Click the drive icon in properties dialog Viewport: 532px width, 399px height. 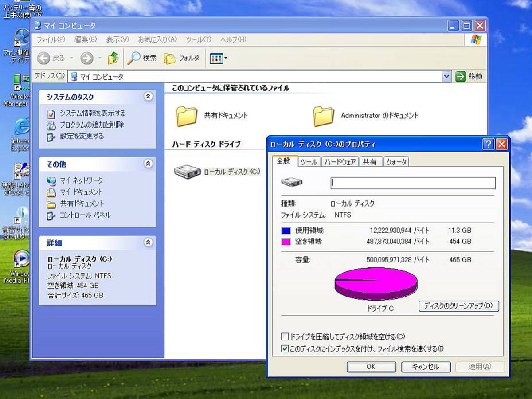(x=292, y=182)
